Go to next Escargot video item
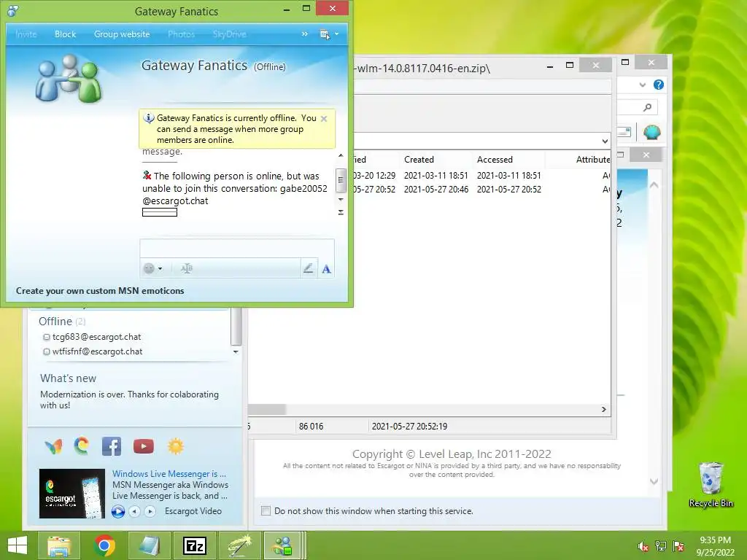Image resolution: width=747 pixels, height=560 pixels. 150,511
